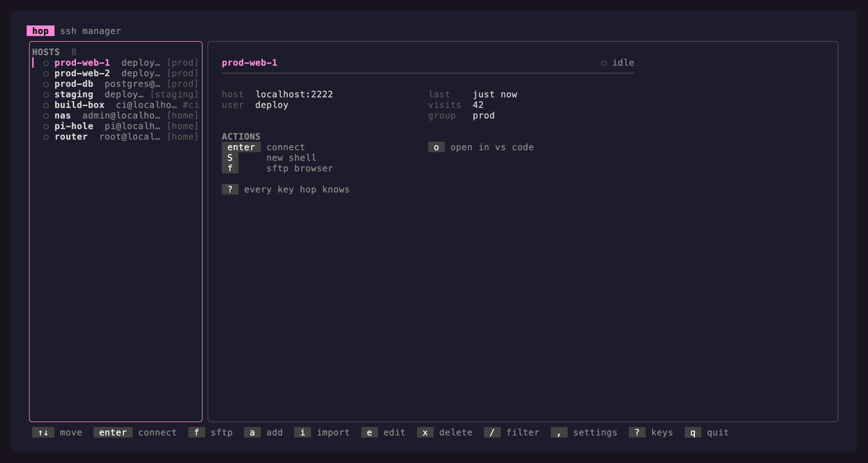This screenshot has width=868, height=463.
Task: Click the ? keys badge in footer
Action: pyautogui.click(x=637, y=432)
